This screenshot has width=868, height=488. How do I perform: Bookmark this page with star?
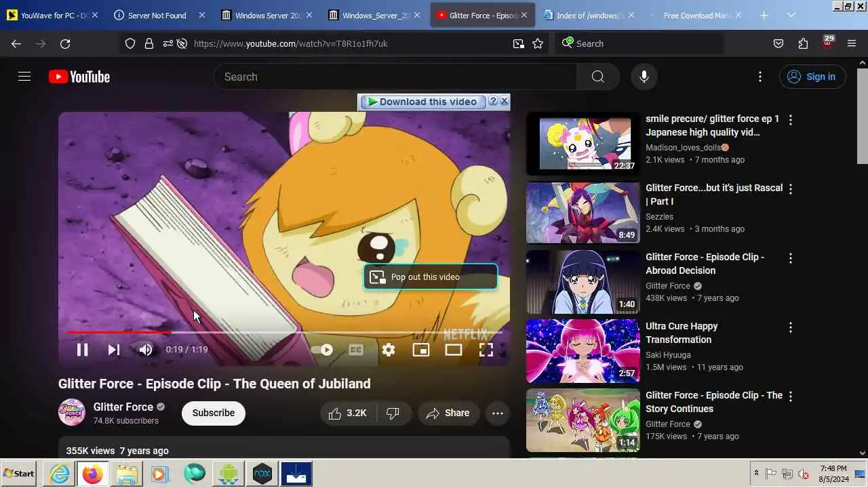538,43
